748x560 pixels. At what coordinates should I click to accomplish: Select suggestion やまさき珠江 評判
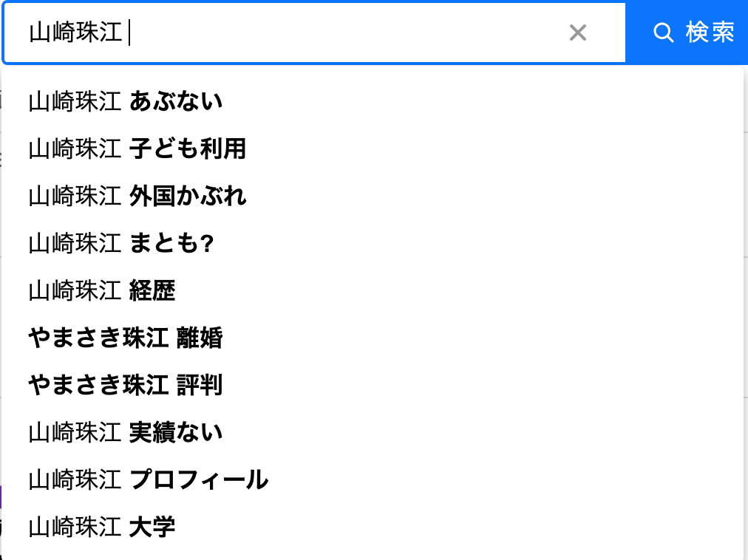click(x=373, y=385)
